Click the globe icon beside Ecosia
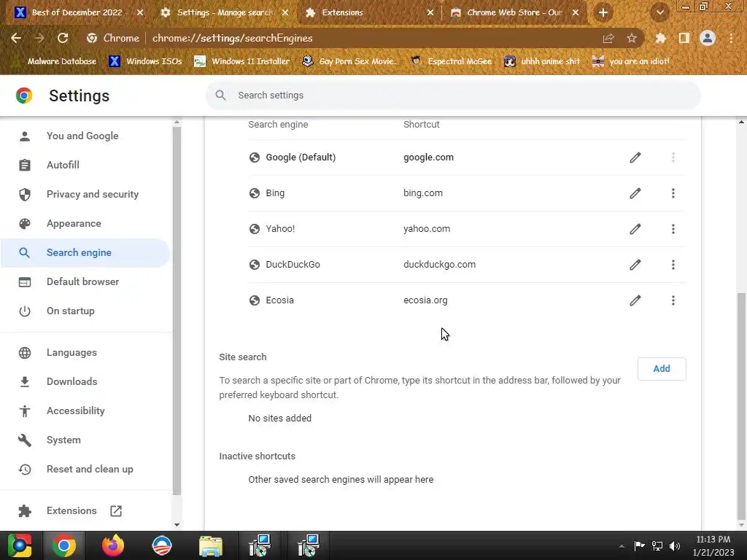Viewport: 747px width, 560px height. click(x=255, y=300)
